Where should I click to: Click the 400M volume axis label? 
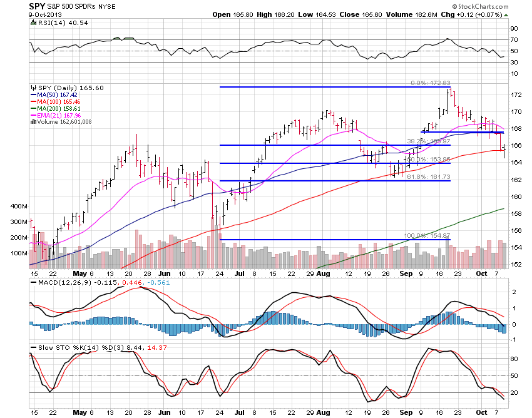[x=19, y=206]
